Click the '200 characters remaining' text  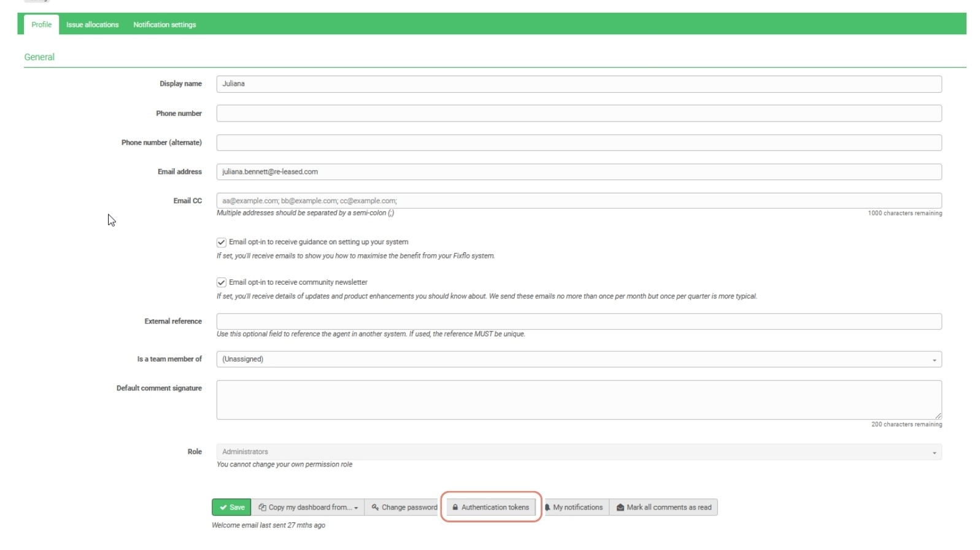click(906, 425)
